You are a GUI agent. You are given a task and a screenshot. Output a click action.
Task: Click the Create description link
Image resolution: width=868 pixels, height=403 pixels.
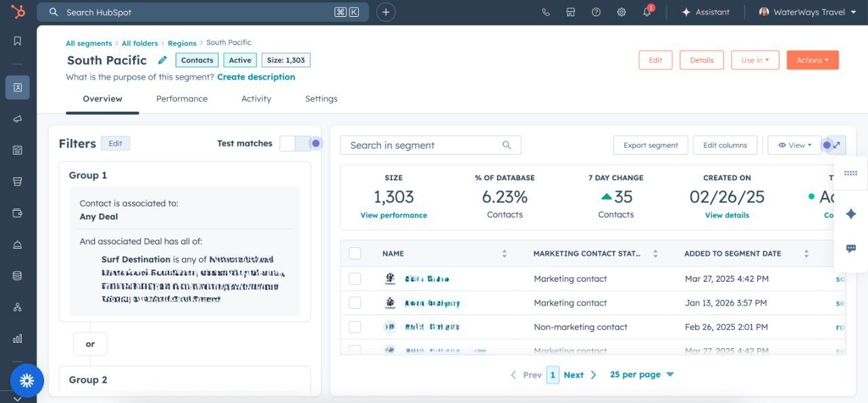click(256, 77)
